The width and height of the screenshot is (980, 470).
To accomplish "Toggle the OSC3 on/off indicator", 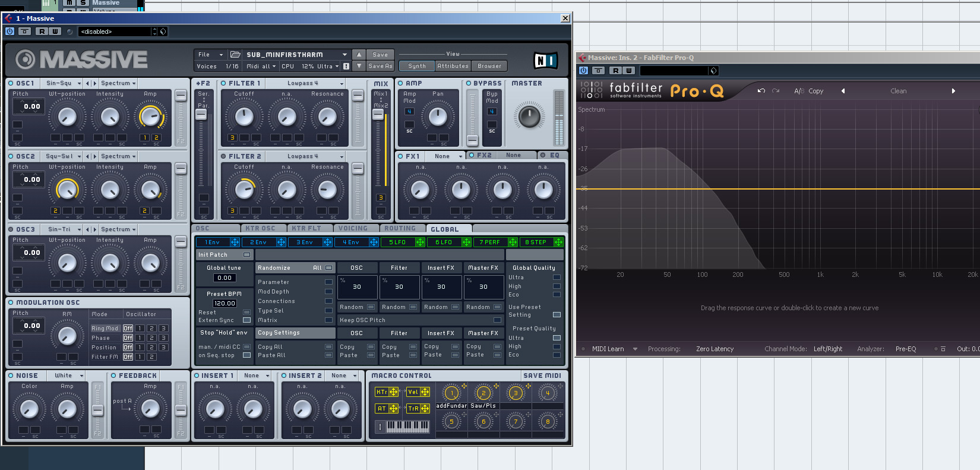I will pos(11,229).
